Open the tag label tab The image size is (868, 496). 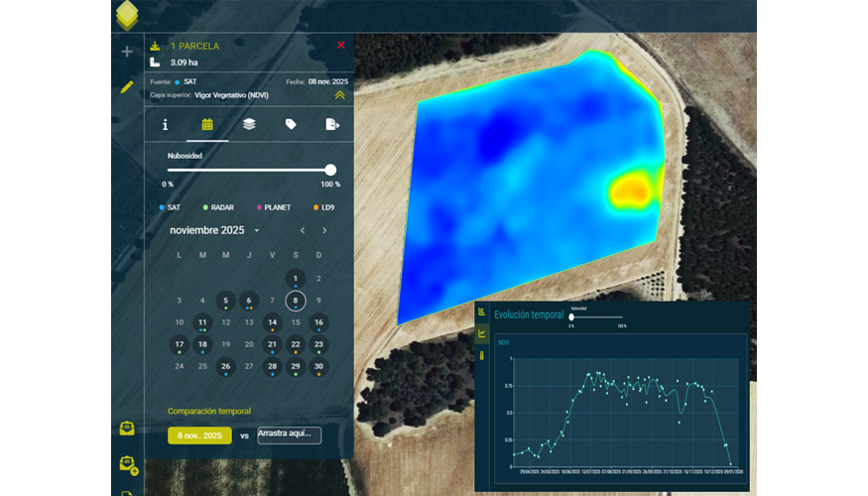[x=291, y=124]
